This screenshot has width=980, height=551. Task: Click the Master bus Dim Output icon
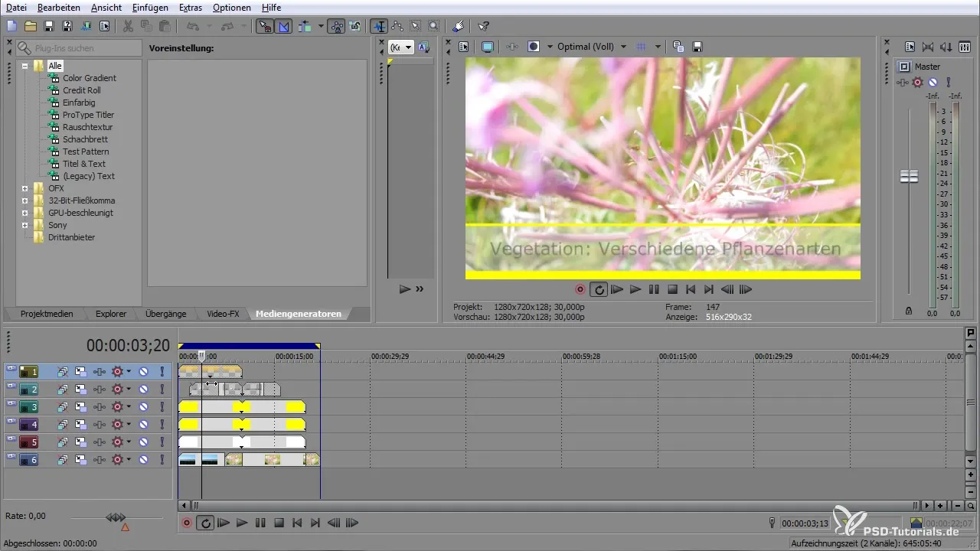[947, 47]
